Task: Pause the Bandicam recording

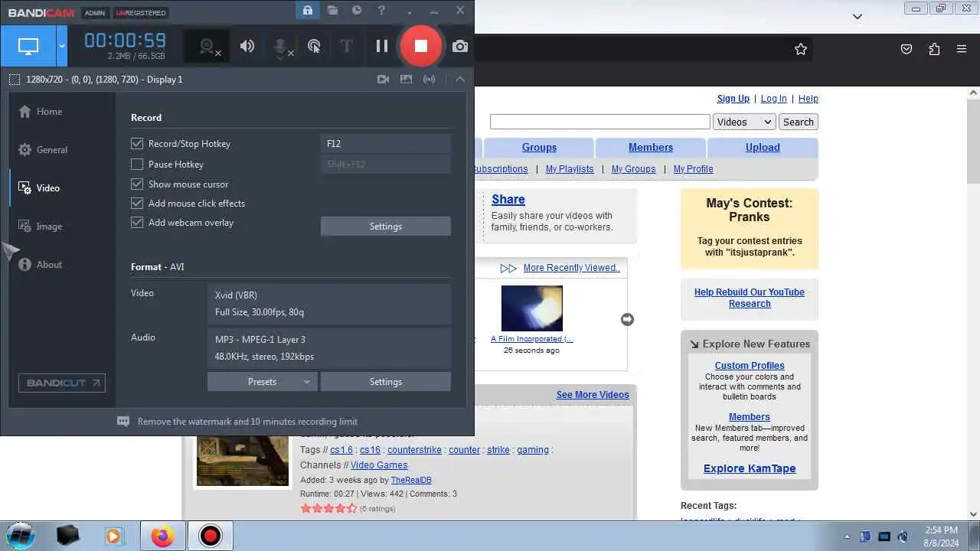Action: pos(381,46)
